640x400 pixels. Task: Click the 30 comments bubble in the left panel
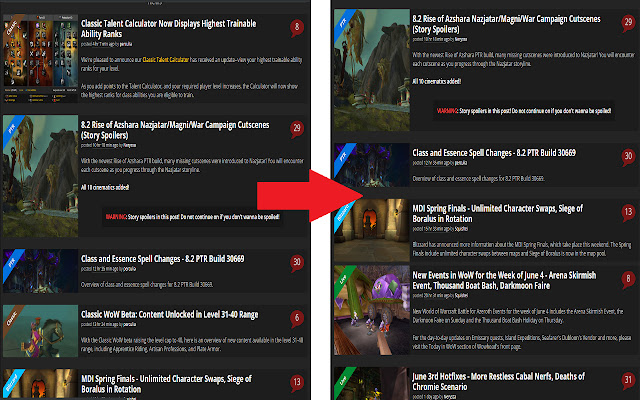(297, 263)
